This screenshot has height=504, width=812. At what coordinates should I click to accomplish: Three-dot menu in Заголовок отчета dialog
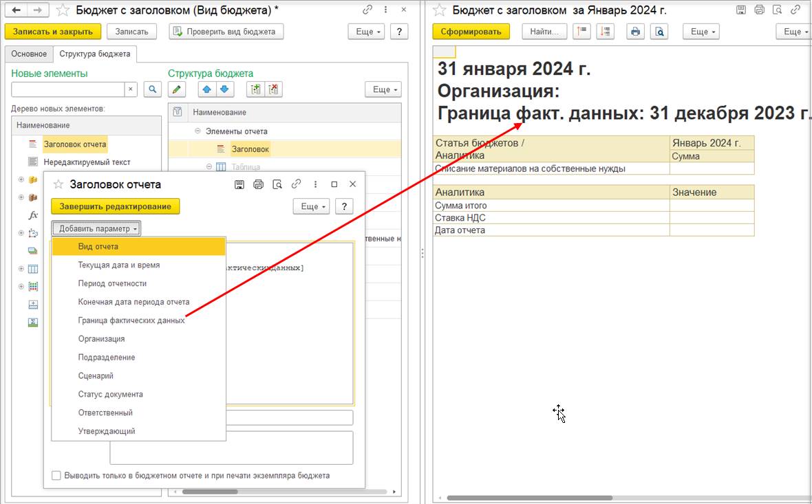pos(315,184)
